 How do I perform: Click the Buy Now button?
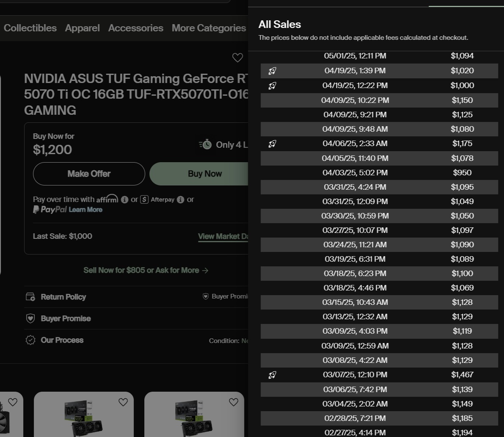(199, 174)
